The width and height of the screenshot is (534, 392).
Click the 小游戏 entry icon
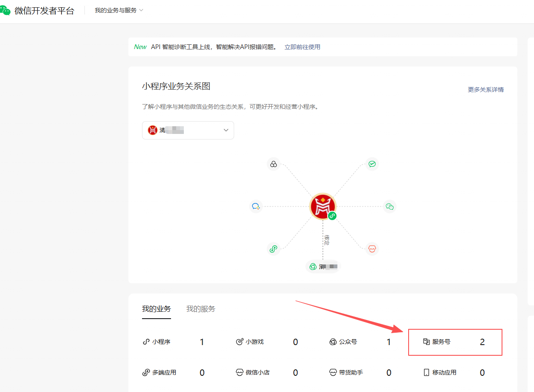point(240,342)
